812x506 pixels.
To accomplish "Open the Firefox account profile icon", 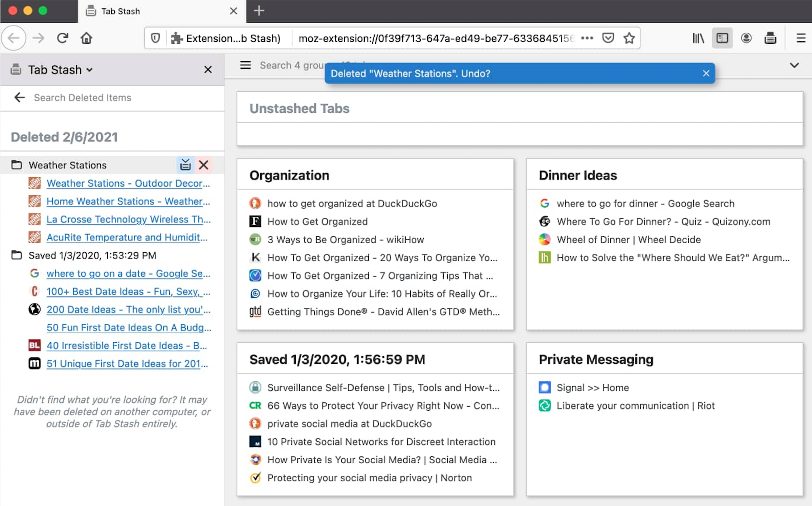I will pos(746,38).
